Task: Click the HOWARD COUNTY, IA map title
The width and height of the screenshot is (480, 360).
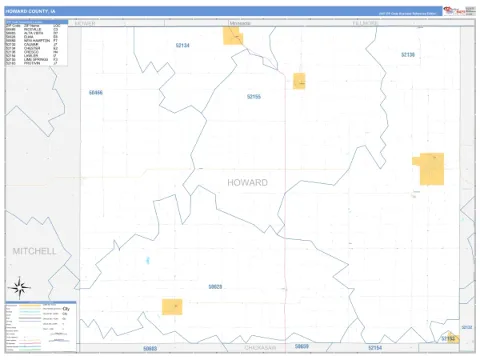Action: click(x=30, y=11)
